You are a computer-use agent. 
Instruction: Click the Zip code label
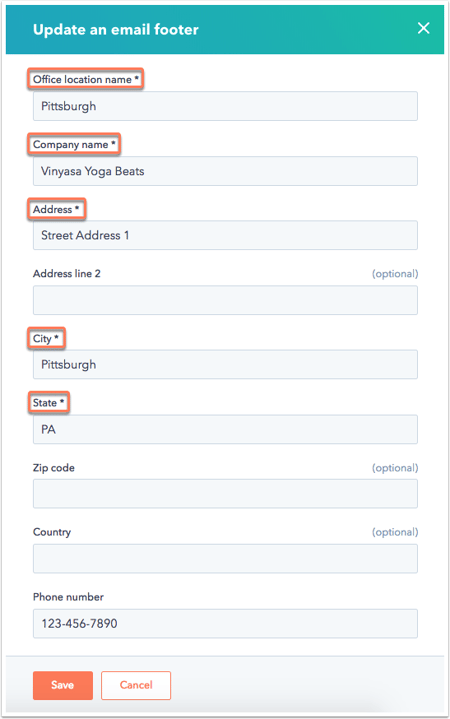tap(54, 468)
